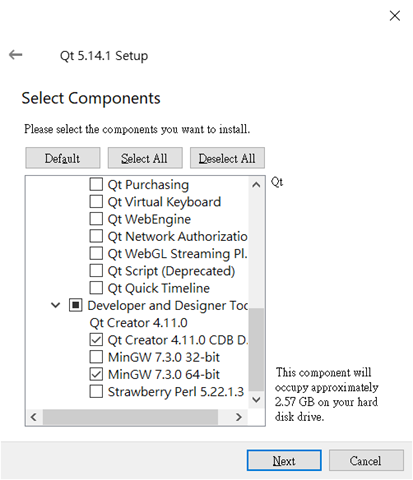The height and width of the screenshot is (480, 413).
Task: Check the Qt Purchasing checkbox
Action: (x=96, y=184)
